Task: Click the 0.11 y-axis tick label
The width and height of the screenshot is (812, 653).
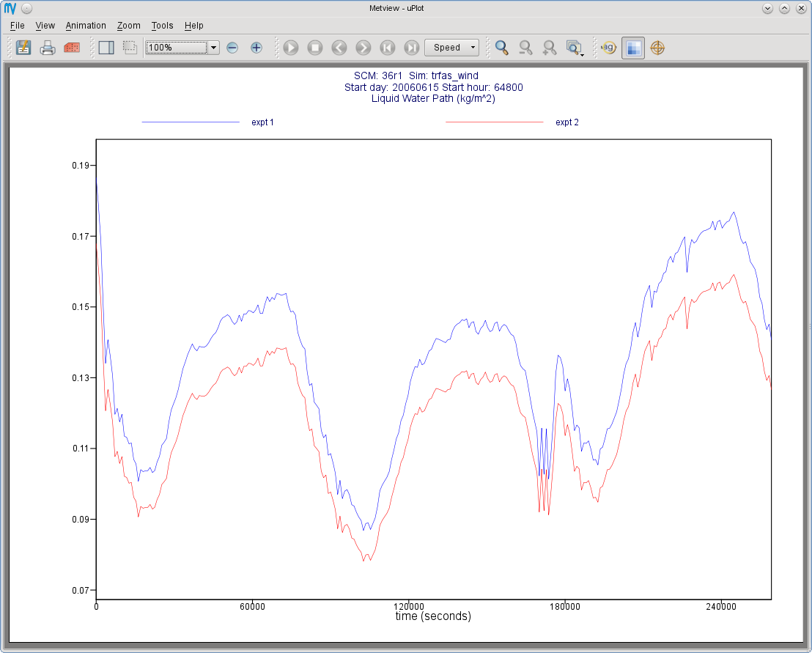Action: pyautogui.click(x=81, y=449)
